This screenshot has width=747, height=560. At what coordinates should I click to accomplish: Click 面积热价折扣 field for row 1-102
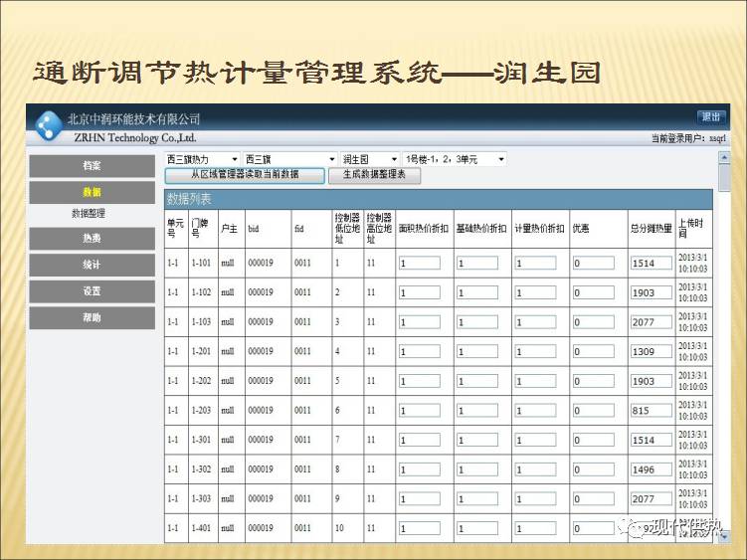click(419, 292)
